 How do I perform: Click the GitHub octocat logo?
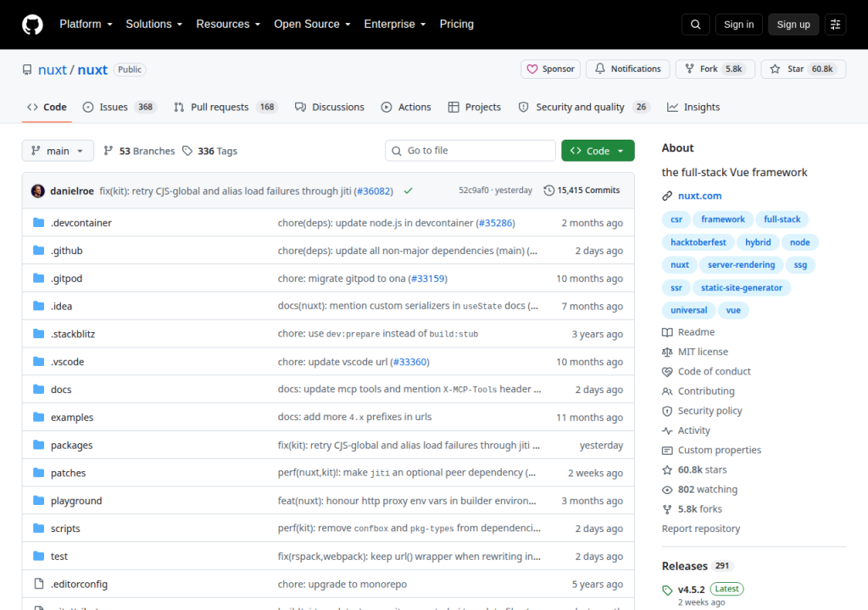[32, 25]
